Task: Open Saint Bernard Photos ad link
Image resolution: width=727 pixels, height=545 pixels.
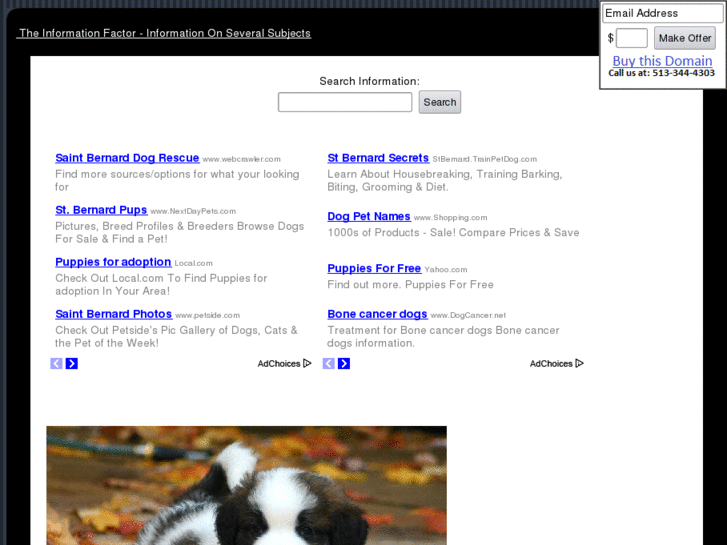Action: [x=114, y=314]
